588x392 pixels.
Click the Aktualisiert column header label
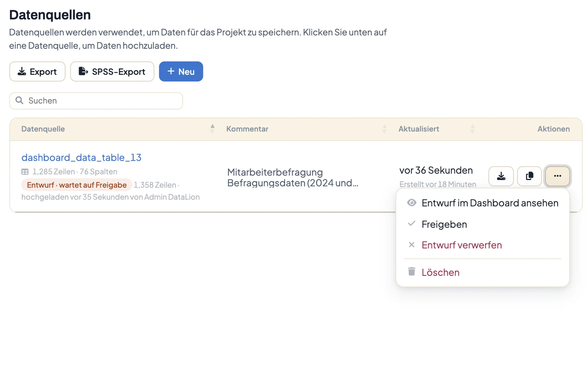419,129
